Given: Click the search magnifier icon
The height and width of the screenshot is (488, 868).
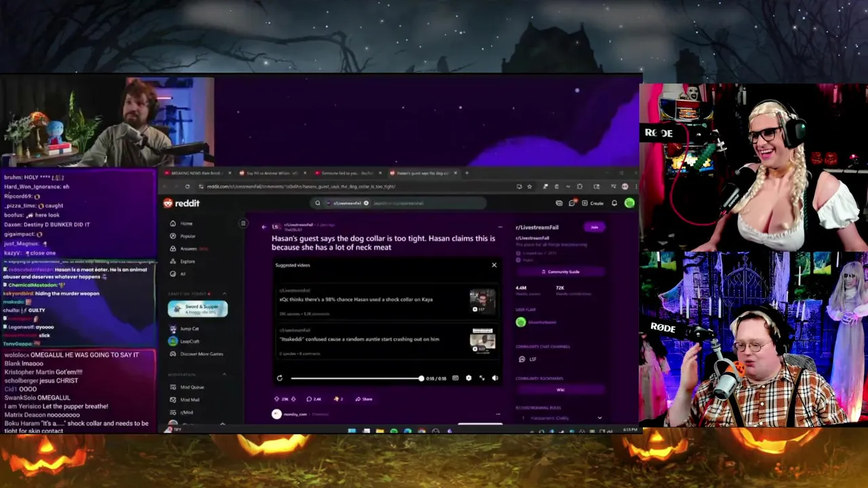Looking at the screenshot, I should [x=317, y=203].
